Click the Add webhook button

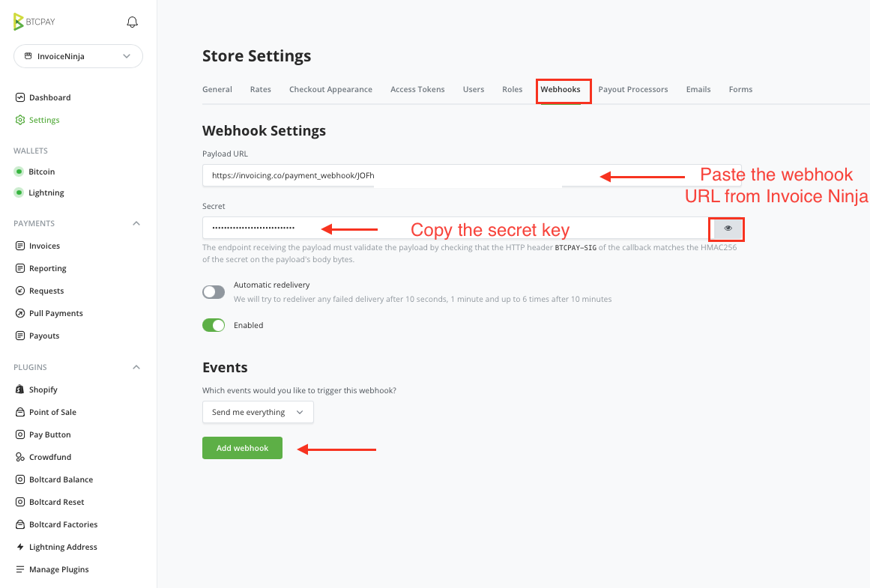[x=242, y=447]
